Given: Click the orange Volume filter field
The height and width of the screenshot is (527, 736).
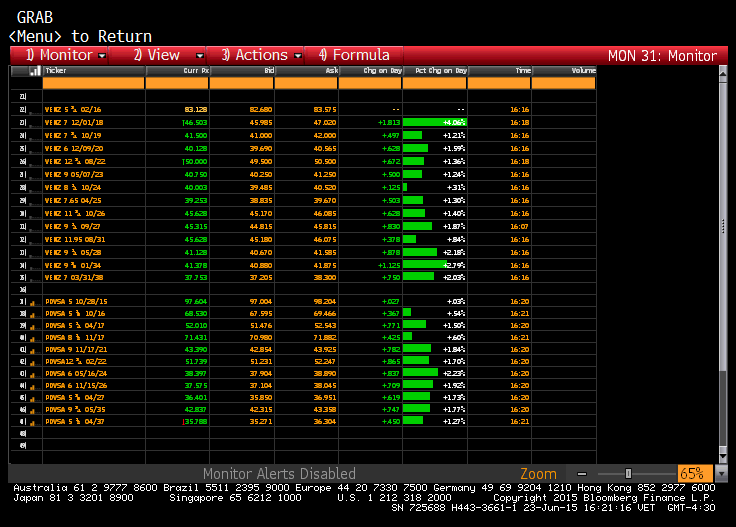Looking at the screenshot, I should [564, 83].
